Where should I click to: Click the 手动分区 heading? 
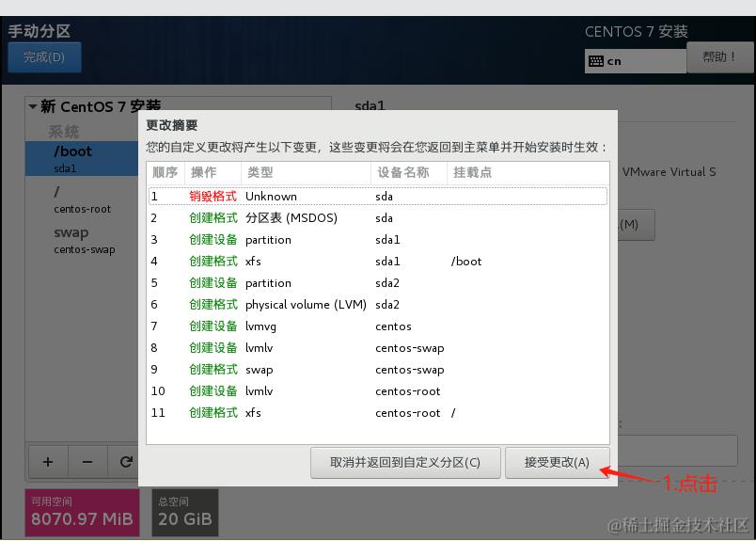click(39, 31)
